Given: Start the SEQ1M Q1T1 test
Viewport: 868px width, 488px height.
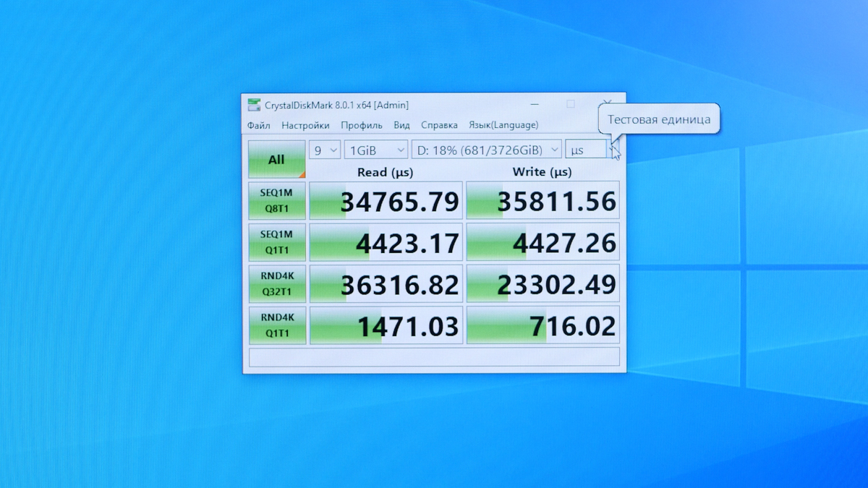Looking at the screenshot, I should (277, 241).
